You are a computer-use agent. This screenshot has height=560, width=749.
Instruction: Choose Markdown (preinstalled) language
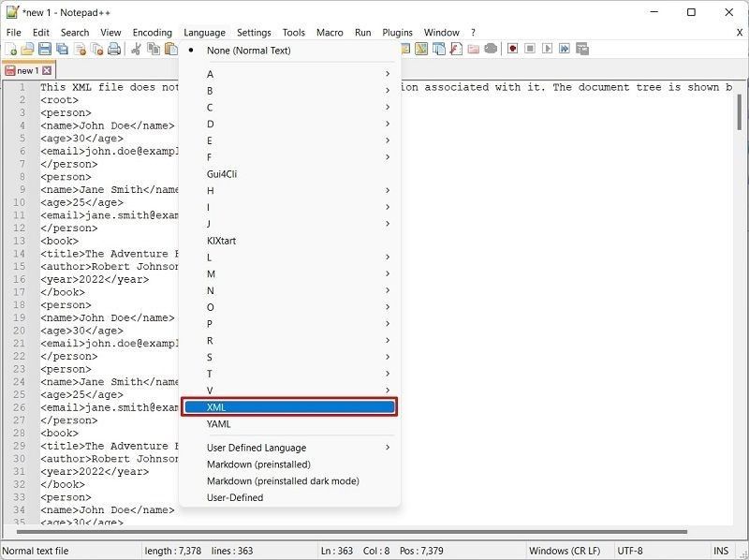[289, 464]
